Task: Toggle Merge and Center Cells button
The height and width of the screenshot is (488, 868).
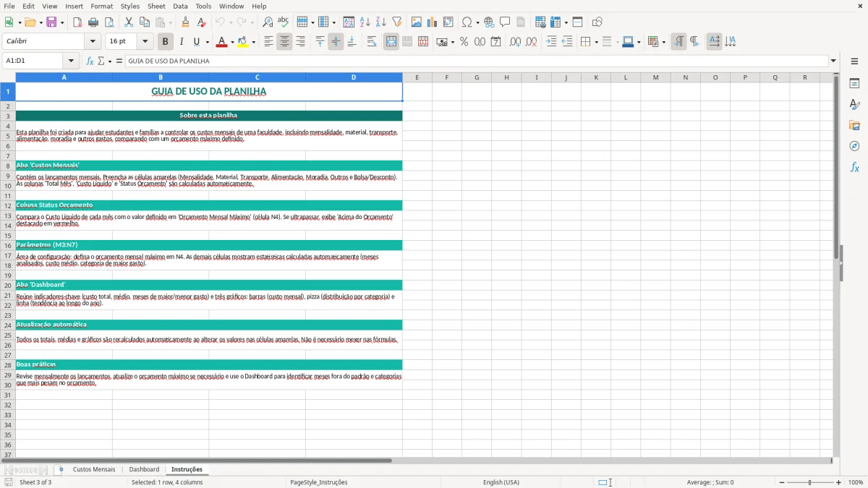Action: click(x=391, y=42)
